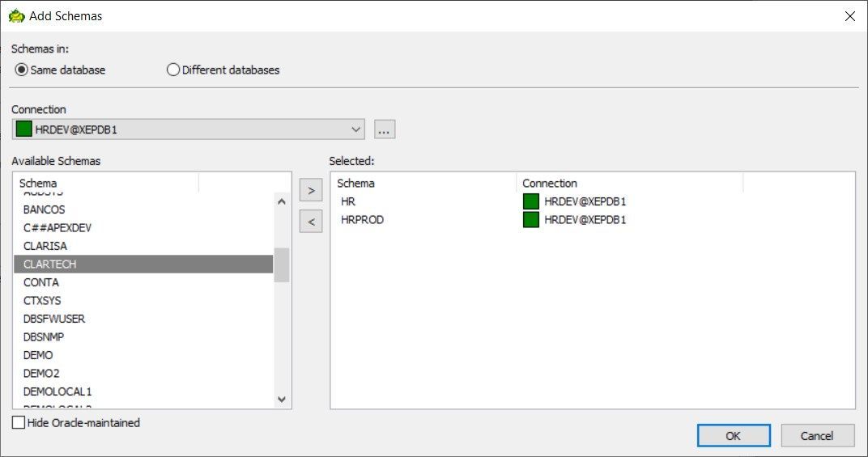
Task: Select DEMO2 schema row
Action: coord(143,374)
